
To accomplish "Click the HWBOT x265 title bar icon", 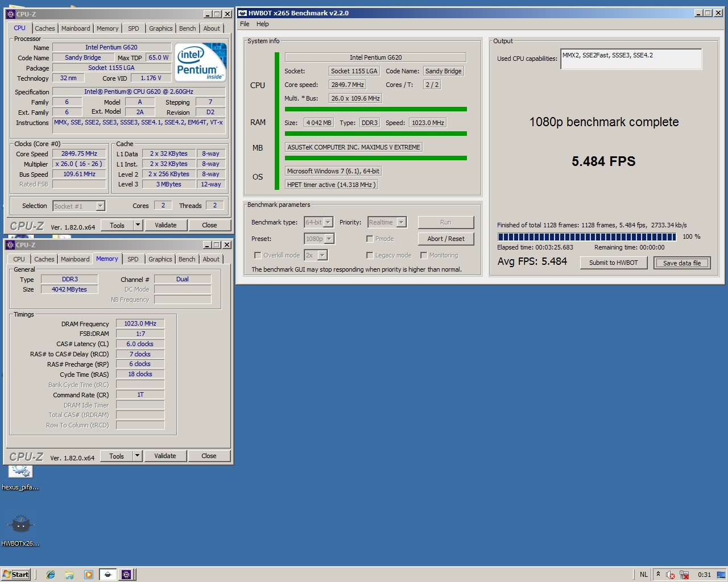I will (242, 13).
